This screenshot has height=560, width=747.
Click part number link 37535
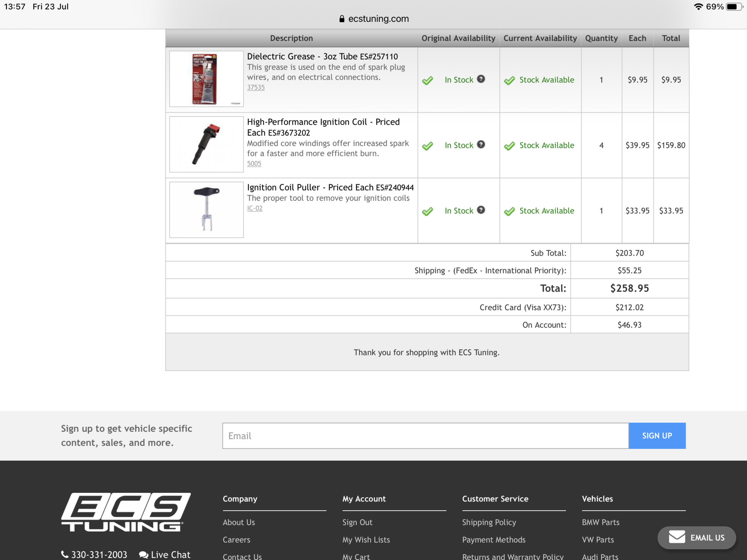click(x=256, y=87)
